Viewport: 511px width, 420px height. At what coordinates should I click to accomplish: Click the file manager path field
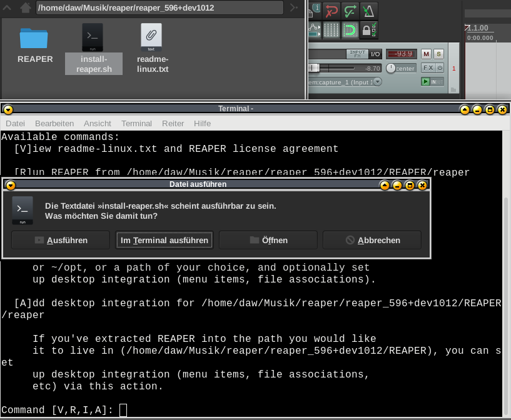tap(159, 8)
